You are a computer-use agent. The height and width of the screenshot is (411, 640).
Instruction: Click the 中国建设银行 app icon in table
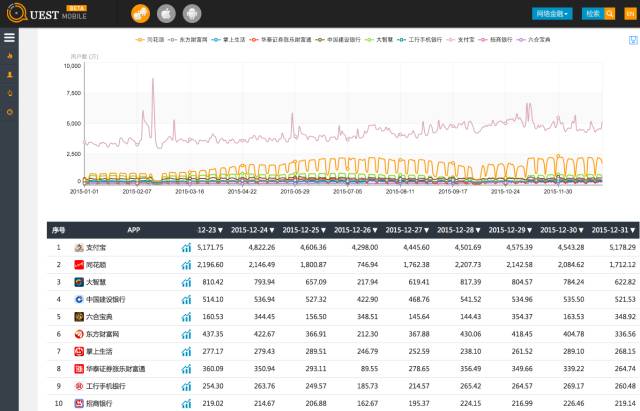click(79, 300)
